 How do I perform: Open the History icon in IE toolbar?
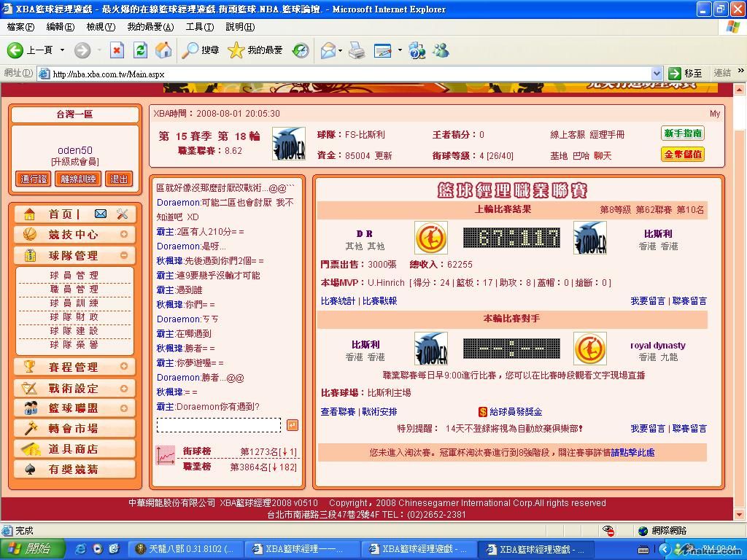(x=301, y=50)
